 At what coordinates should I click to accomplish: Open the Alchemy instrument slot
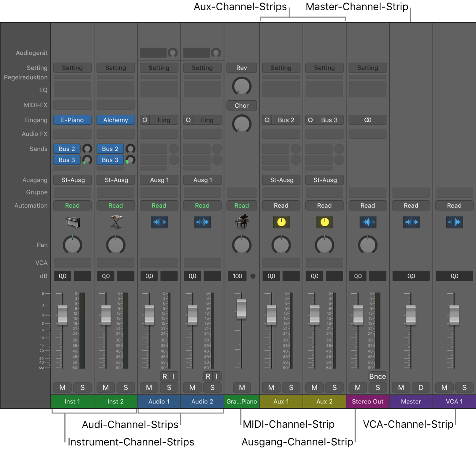click(116, 120)
